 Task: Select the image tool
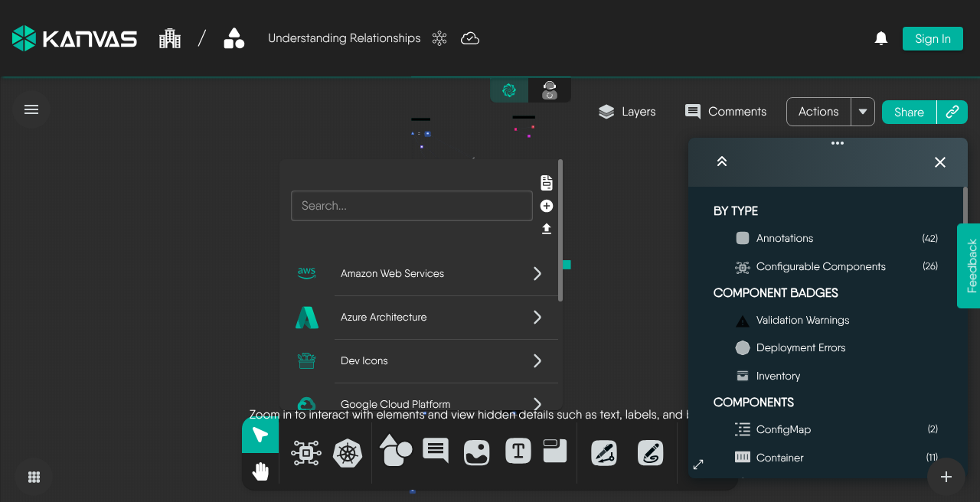(x=477, y=452)
